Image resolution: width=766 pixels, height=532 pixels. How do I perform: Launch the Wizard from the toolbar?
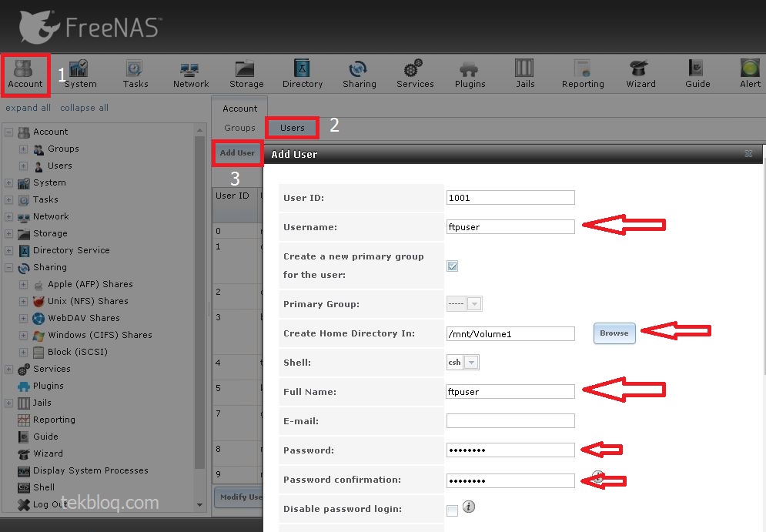click(641, 75)
